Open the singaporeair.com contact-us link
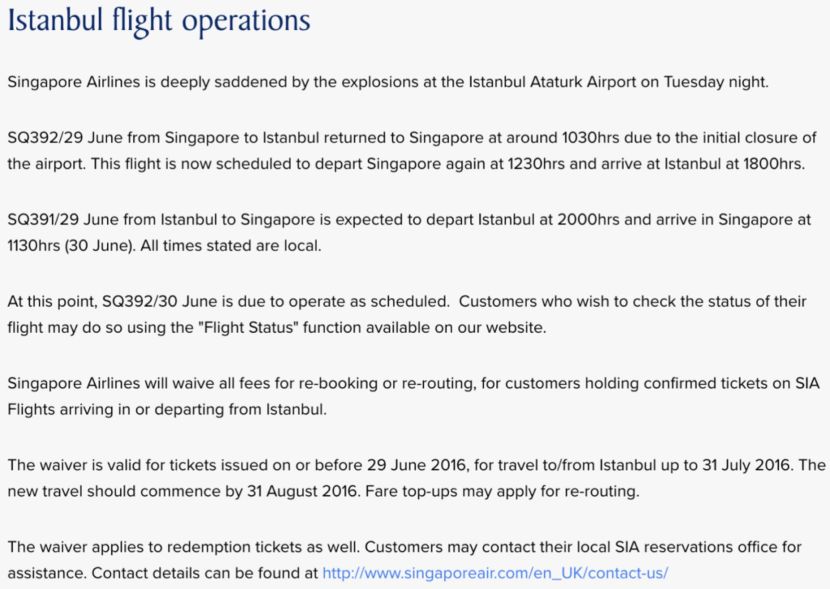 (494, 573)
